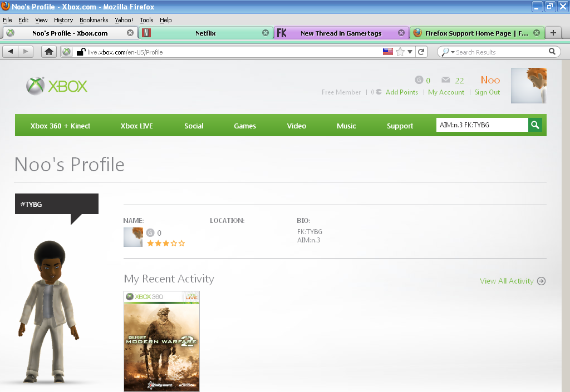Image resolution: width=570 pixels, height=392 pixels.
Task: Click the #TYBG motto bubble
Action: point(57,204)
